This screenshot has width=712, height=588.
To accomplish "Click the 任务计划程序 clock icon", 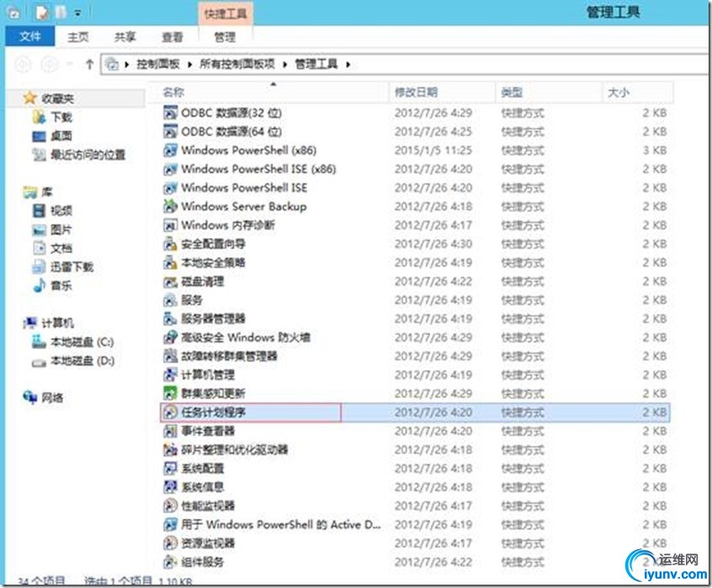I will click(170, 412).
